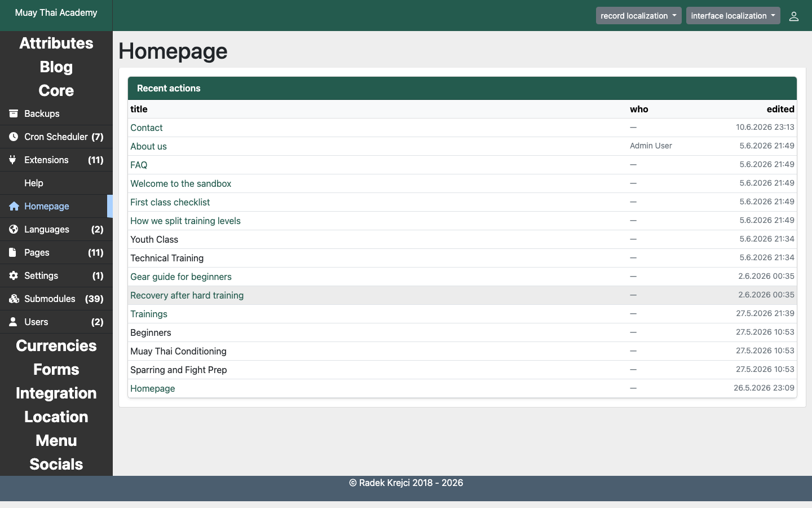This screenshot has height=508, width=812.
Task: Expand the Attributes sidebar section
Action: tap(56, 43)
